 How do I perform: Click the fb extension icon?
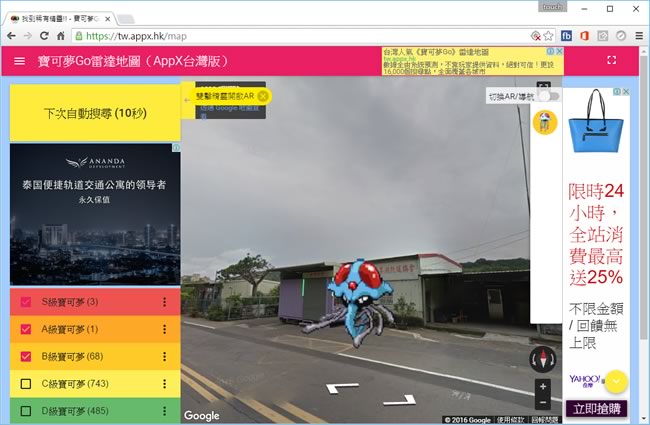[x=566, y=36]
